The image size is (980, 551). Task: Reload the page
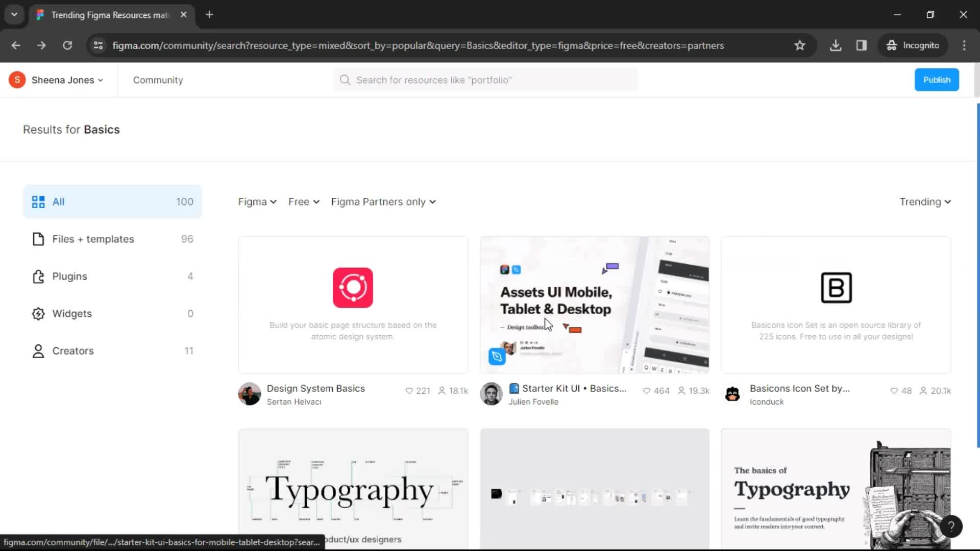pyautogui.click(x=67, y=45)
